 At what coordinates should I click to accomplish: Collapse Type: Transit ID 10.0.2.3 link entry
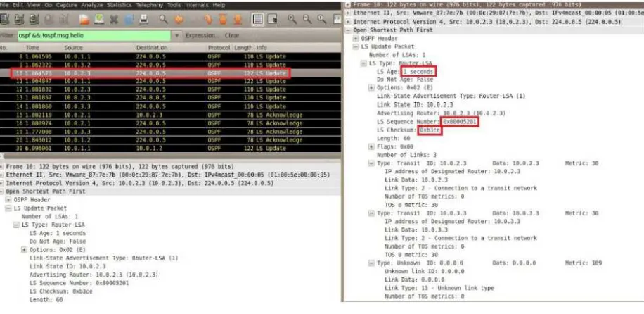372,163
